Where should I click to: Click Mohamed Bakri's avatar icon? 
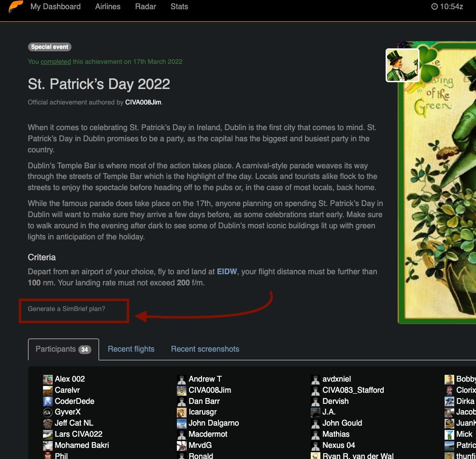[48, 445]
